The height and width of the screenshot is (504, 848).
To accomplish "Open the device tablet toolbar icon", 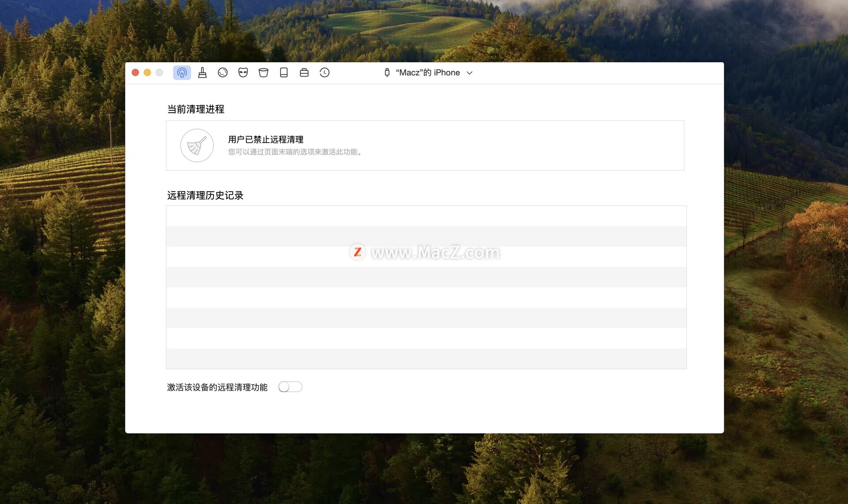I will (x=284, y=72).
